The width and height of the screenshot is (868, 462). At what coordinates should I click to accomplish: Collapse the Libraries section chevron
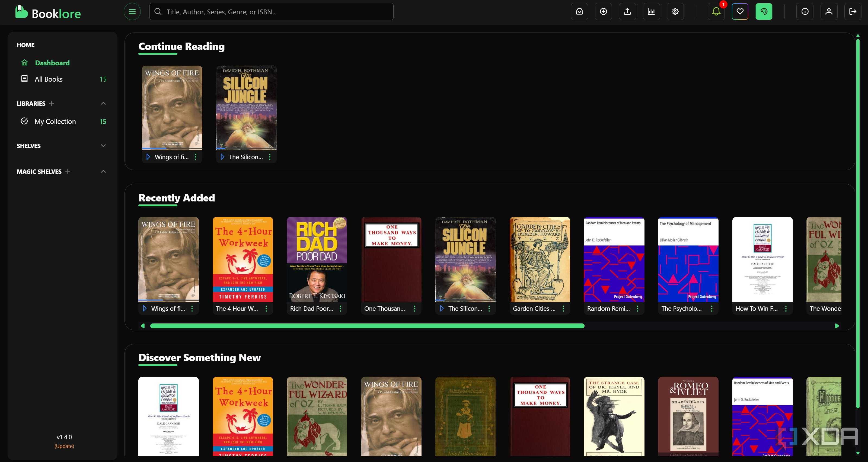pos(103,103)
